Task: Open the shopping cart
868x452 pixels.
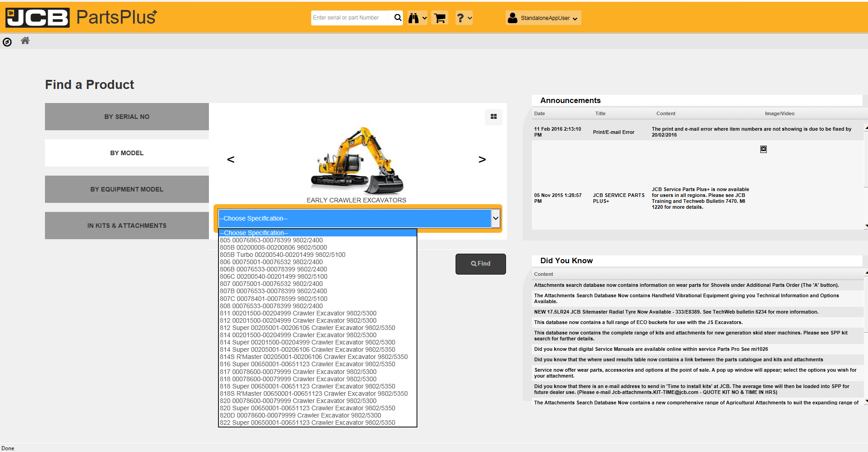Action: click(x=440, y=18)
